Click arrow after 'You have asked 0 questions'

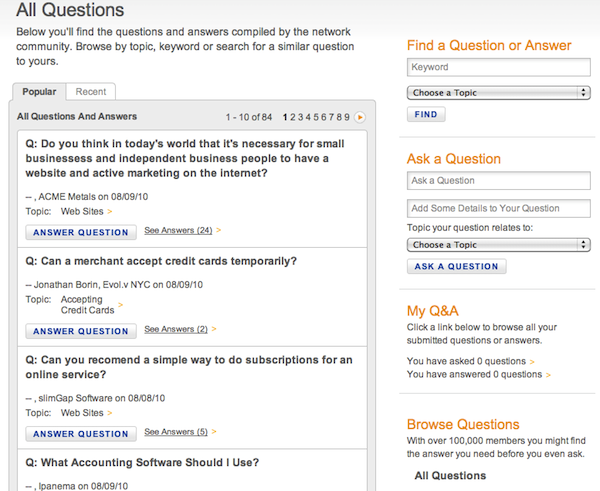(532, 362)
